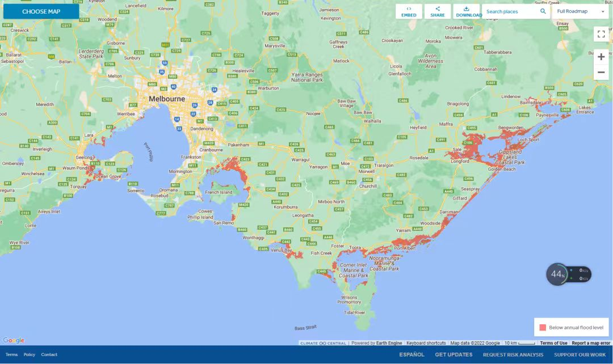Viewport: 613px width, 364px height.
Task: Click the Climate Central logo
Action: click(x=324, y=343)
